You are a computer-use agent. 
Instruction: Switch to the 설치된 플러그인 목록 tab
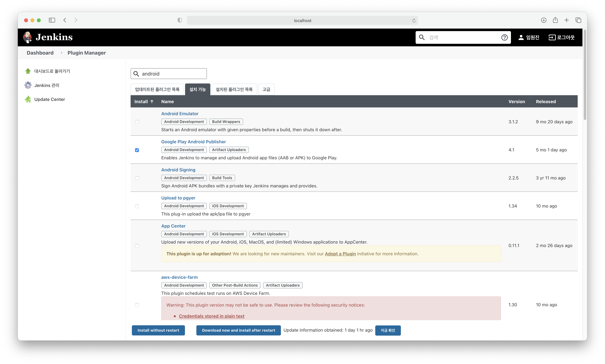pos(234,89)
